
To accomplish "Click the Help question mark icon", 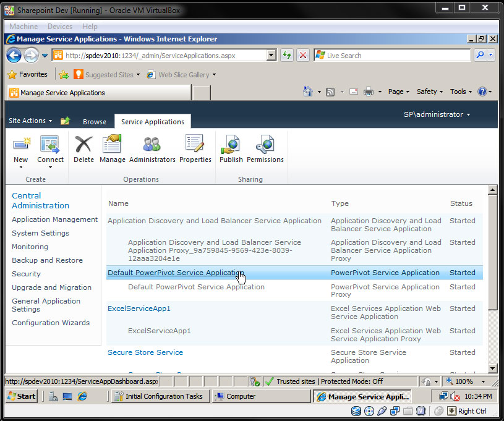I will tap(482, 91).
